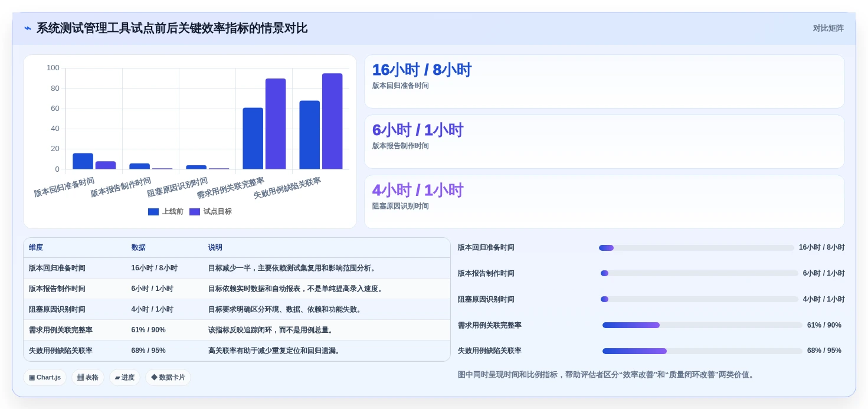Image resolution: width=868 pixels, height=409 pixels.
Task: Click the 进度 tag chip
Action: coord(125,378)
